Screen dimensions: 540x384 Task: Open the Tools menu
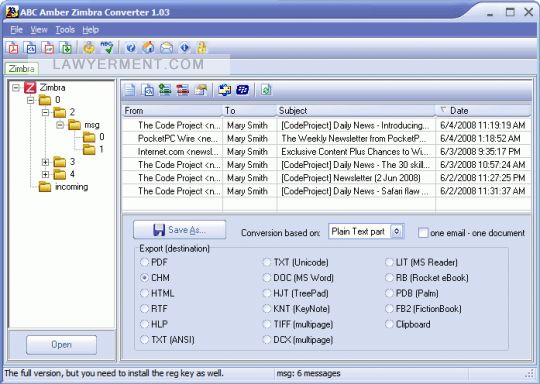tap(65, 30)
